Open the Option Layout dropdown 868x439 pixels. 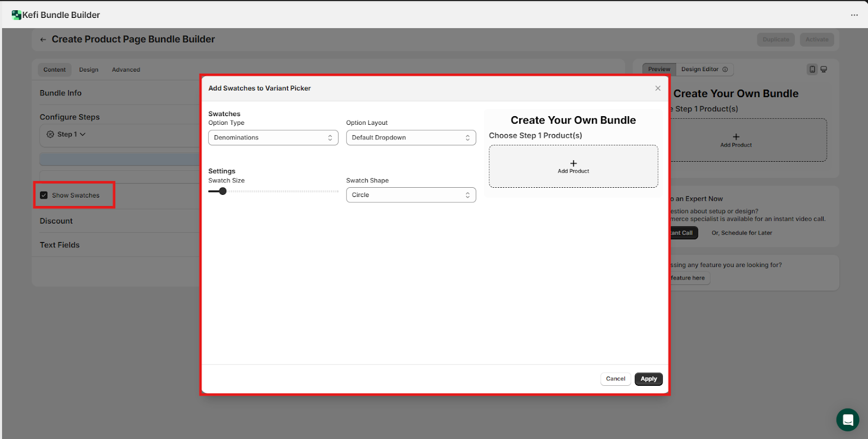click(411, 138)
